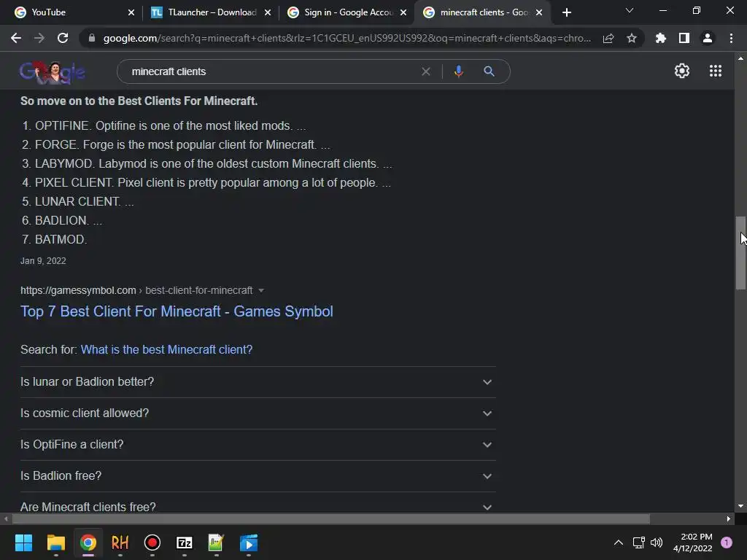Open File Explorer from the taskbar
This screenshot has width=747, height=560.
click(55, 542)
